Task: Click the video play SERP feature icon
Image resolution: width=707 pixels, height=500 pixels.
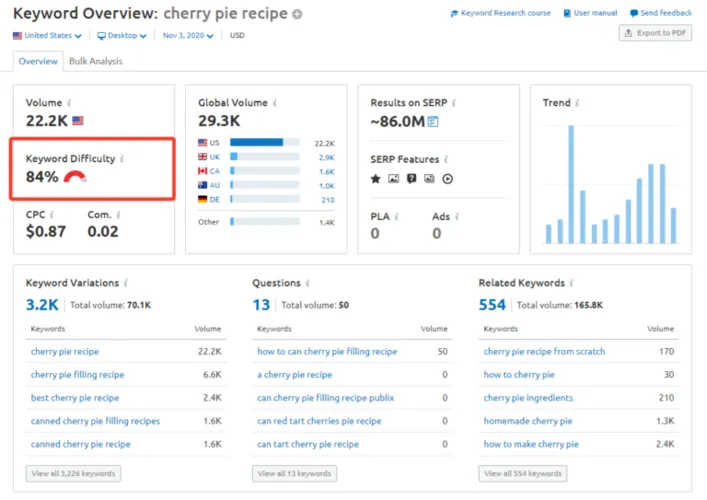Action: pyautogui.click(x=447, y=179)
